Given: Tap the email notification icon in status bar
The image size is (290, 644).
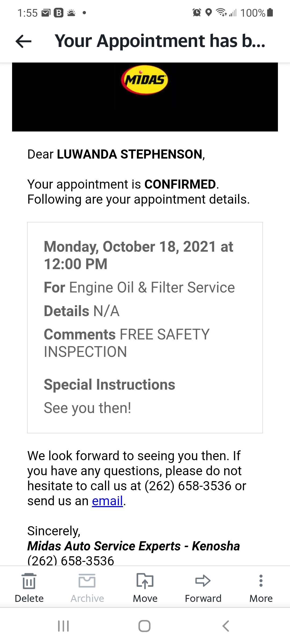Looking at the screenshot, I should tap(45, 13).
